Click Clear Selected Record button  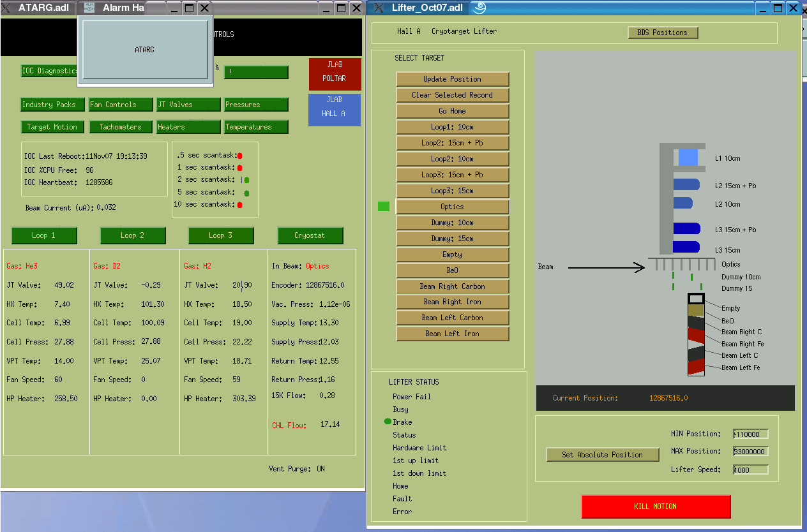pos(453,95)
